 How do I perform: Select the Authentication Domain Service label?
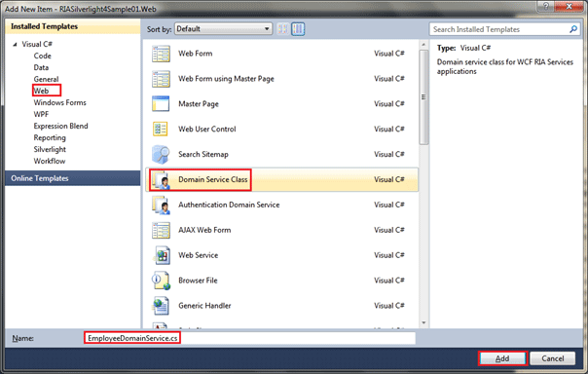229,205
